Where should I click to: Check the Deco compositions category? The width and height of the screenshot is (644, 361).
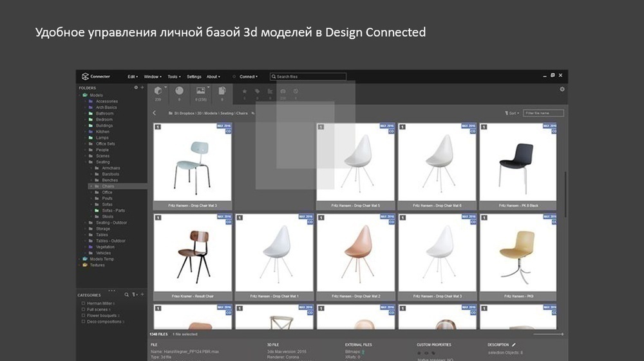(83, 322)
